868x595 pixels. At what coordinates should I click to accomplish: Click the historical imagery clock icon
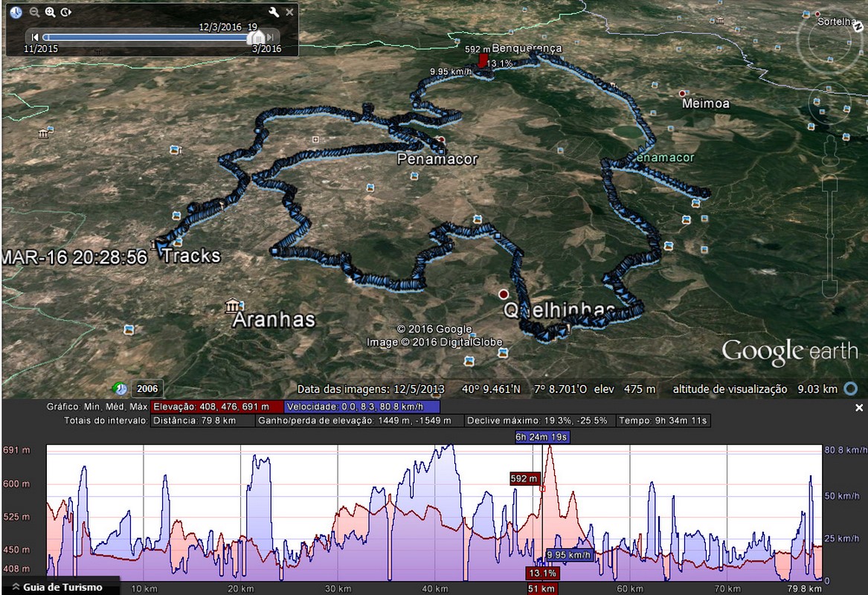pyautogui.click(x=16, y=12)
